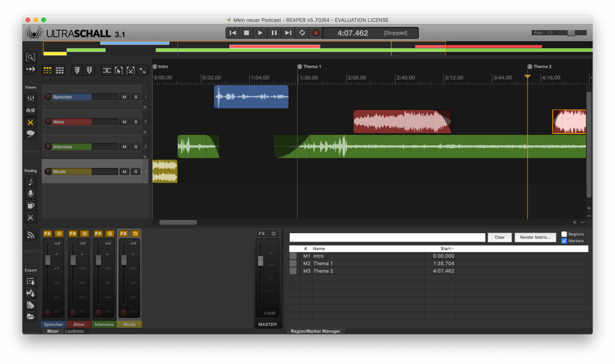Click the split items icon in toolbar
The height and width of the screenshot is (364, 615).
(106, 71)
